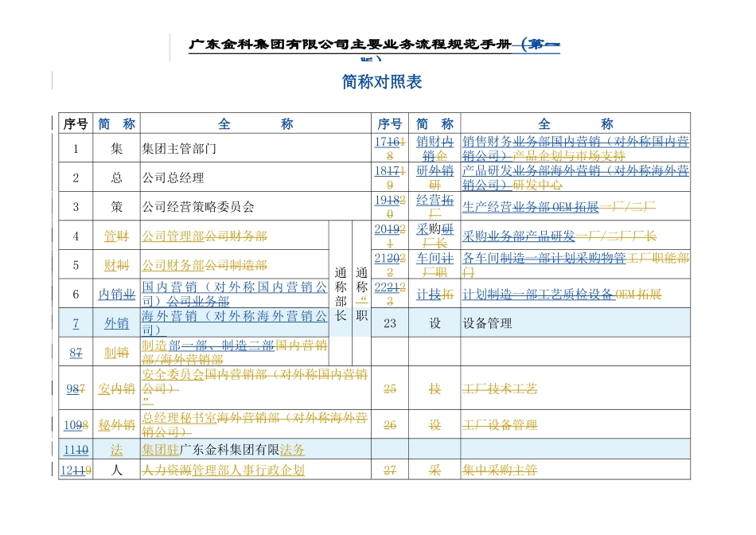
Task: Select the abbreviation cell '集' in row 1
Action: click(117, 149)
